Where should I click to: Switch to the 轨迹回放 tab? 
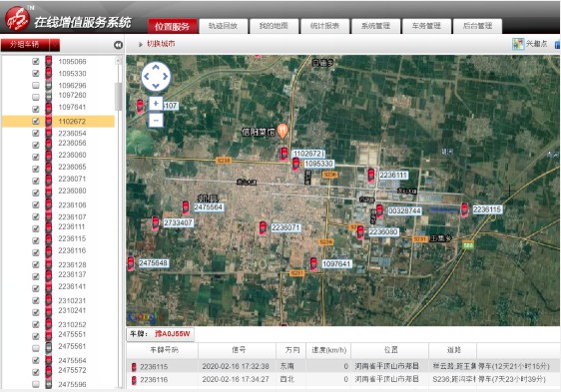(x=224, y=26)
